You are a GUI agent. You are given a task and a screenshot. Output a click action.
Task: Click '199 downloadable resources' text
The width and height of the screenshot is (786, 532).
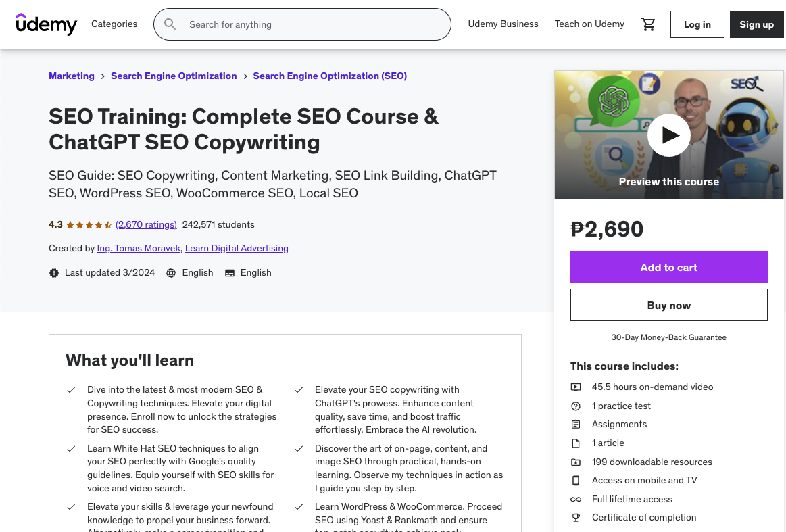point(652,462)
